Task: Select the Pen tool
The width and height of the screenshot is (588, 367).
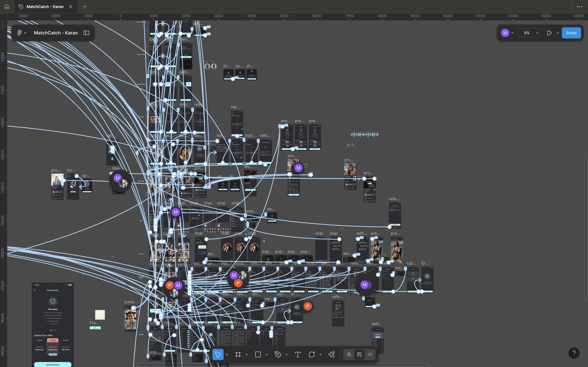Action: (x=278, y=355)
